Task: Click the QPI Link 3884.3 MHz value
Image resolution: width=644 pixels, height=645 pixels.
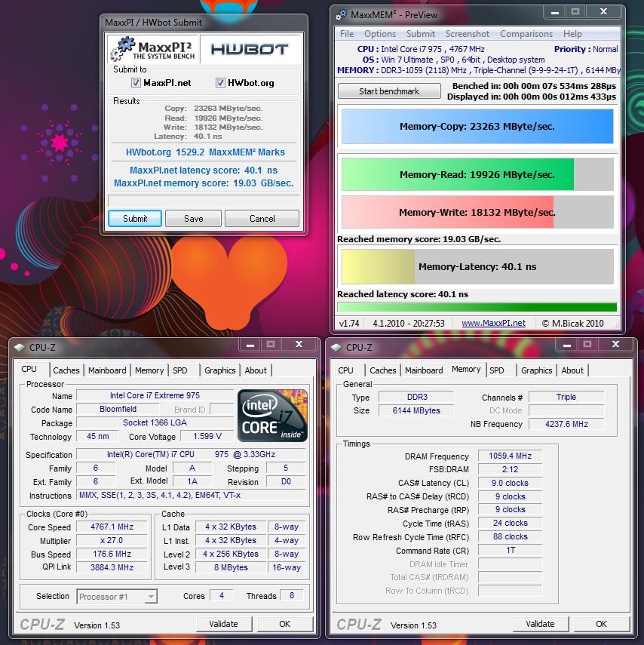Action: pos(112,567)
